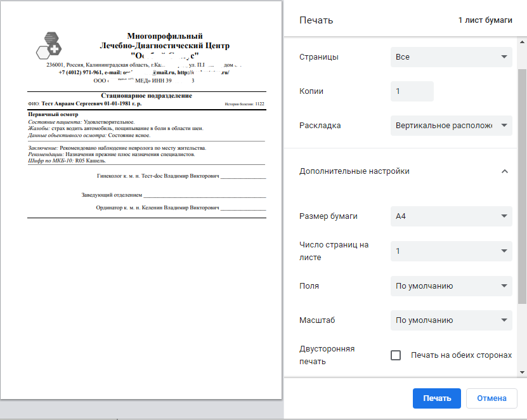Image resolution: width=527 pixels, height=420 pixels.
Task: Click the http website address in document header
Action: [x=203, y=72]
